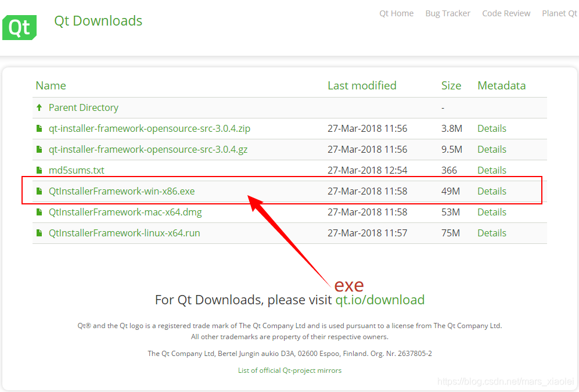Viewport: 579px width, 392px height.
Task: Click the 366 size cell
Action: click(x=449, y=170)
